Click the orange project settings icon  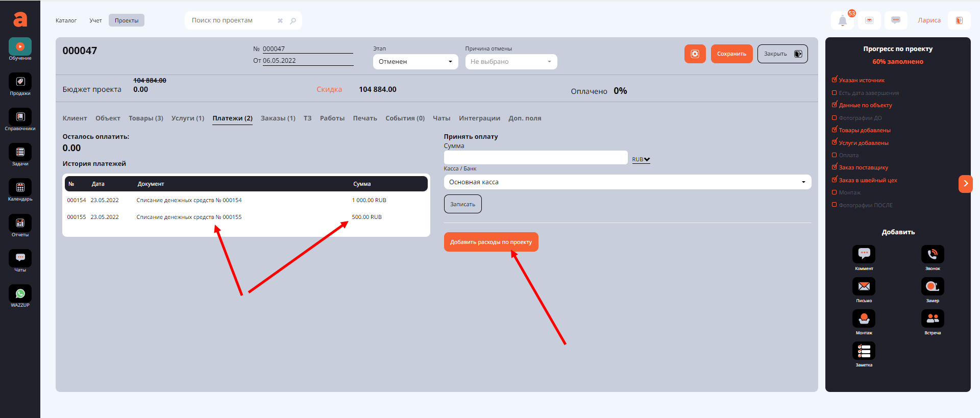695,54
